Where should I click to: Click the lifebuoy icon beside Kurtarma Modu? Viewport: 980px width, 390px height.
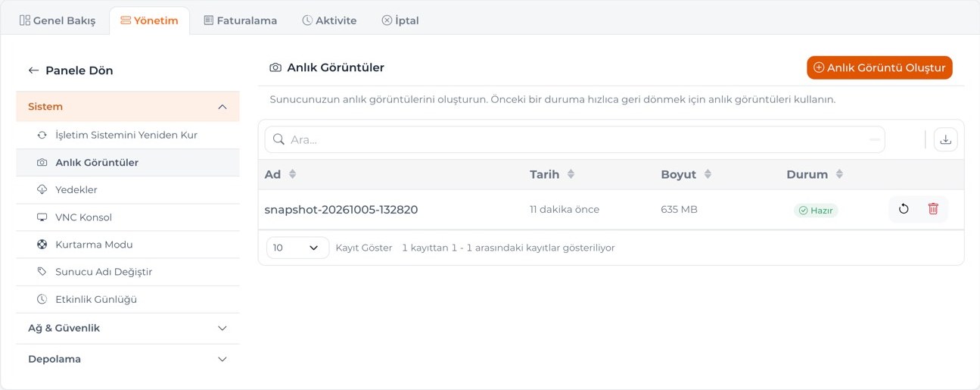(x=42, y=245)
